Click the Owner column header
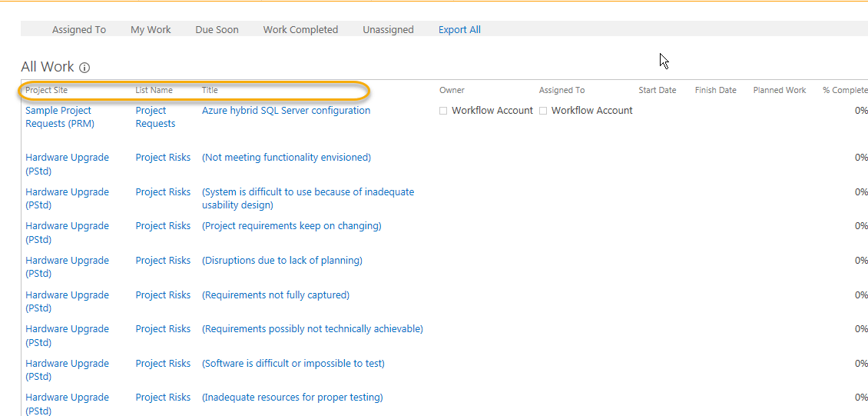This screenshot has width=868, height=416. click(x=452, y=90)
